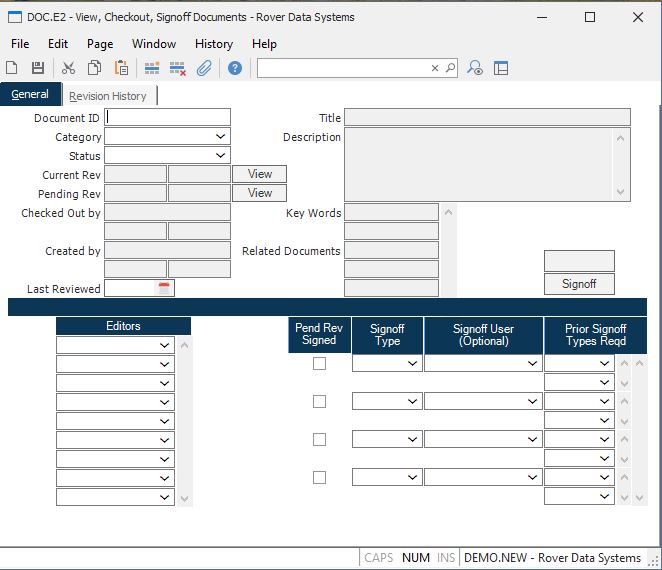The width and height of the screenshot is (662, 570).
Task: Click the Cut scissors icon
Action: coord(69,68)
